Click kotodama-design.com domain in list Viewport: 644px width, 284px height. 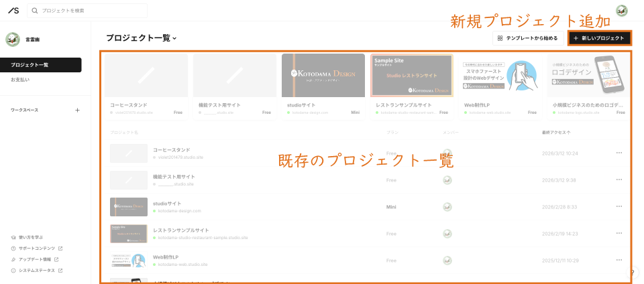click(180, 210)
